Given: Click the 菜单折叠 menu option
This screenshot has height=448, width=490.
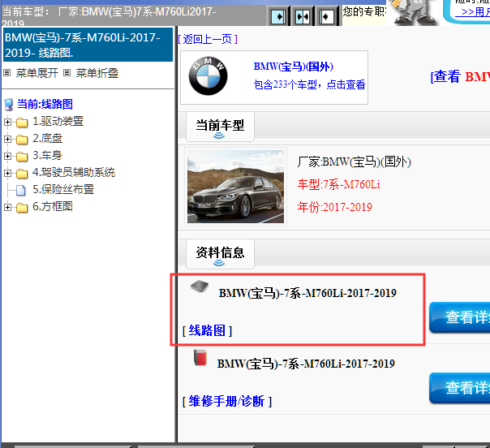Looking at the screenshot, I should (97, 73).
